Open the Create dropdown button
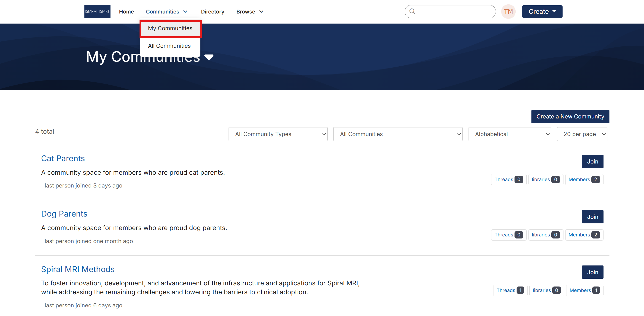The image size is (644, 316). point(542,11)
